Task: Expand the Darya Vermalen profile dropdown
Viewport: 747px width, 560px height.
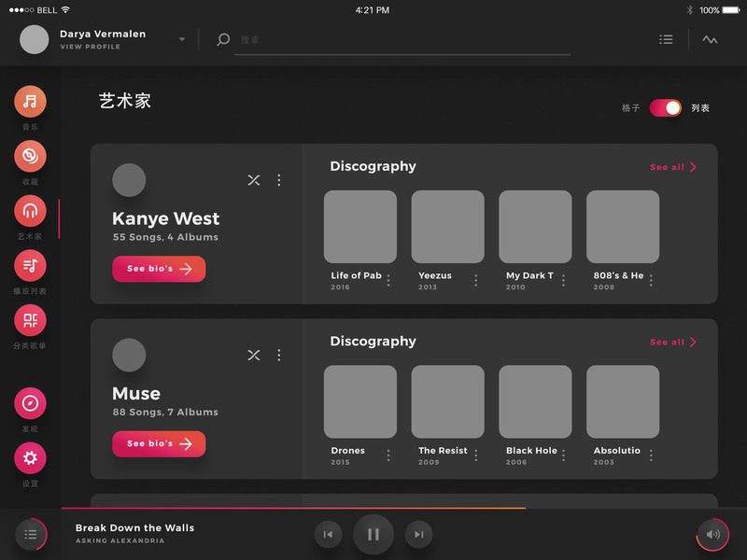Action: click(182, 39)
